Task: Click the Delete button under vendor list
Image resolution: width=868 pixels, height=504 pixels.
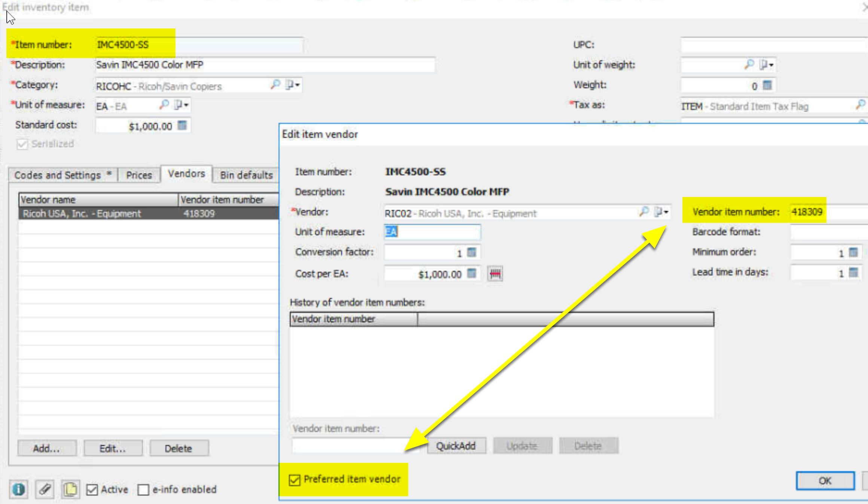Action: 179,448
